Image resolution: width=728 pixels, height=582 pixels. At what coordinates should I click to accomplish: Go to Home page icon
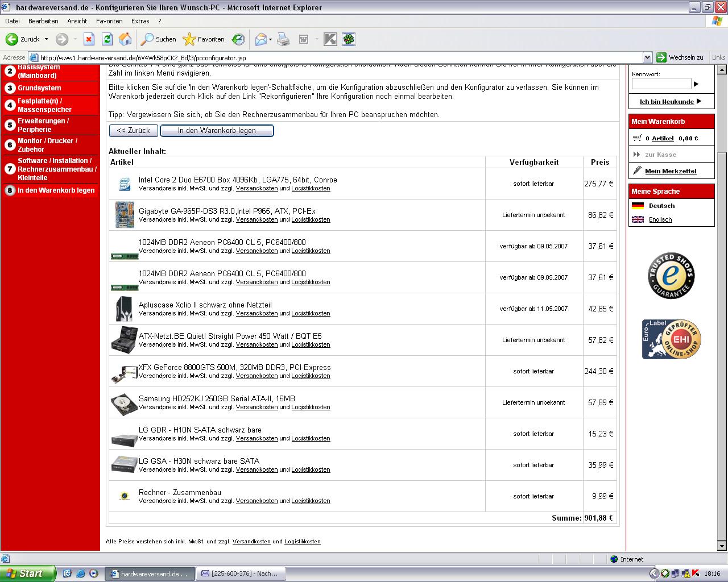click(125, 39)
